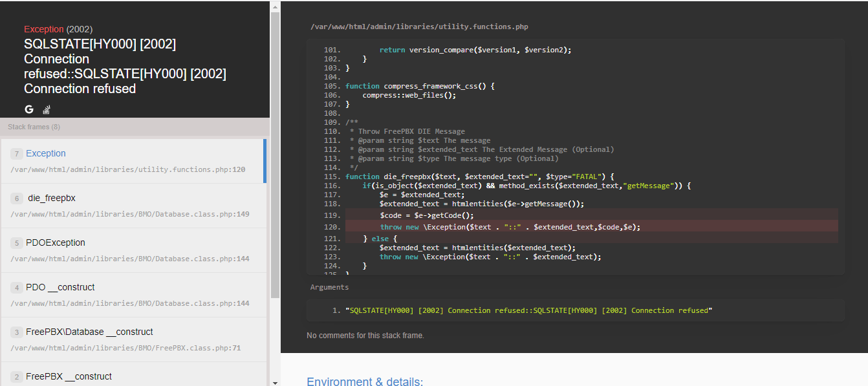
Task: Select stack frame 2 FreePBX __construct
Action: pos(69,376)
